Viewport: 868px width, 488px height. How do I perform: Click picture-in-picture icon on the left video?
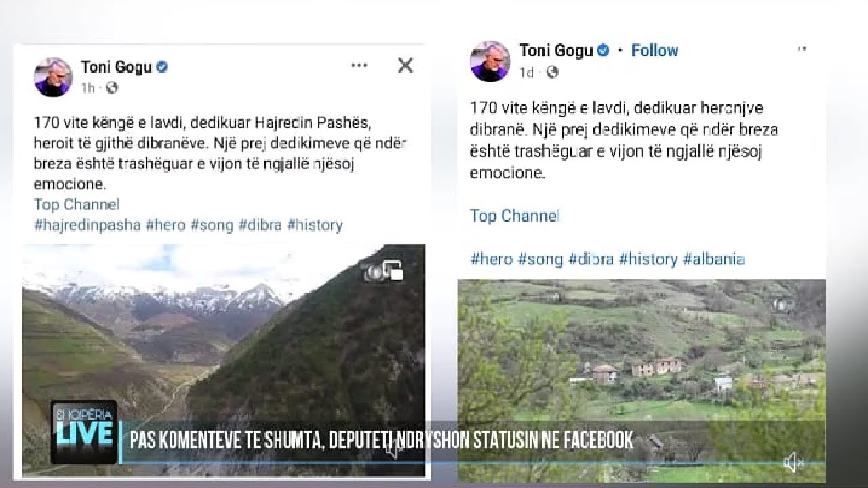[x=392, y=270]
